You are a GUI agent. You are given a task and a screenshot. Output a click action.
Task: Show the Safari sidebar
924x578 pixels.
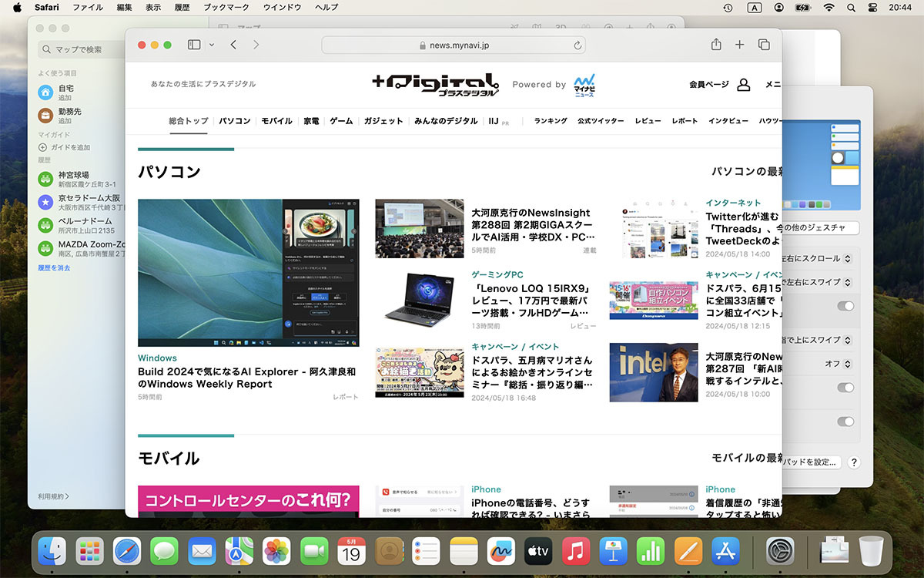coord(194,45)
